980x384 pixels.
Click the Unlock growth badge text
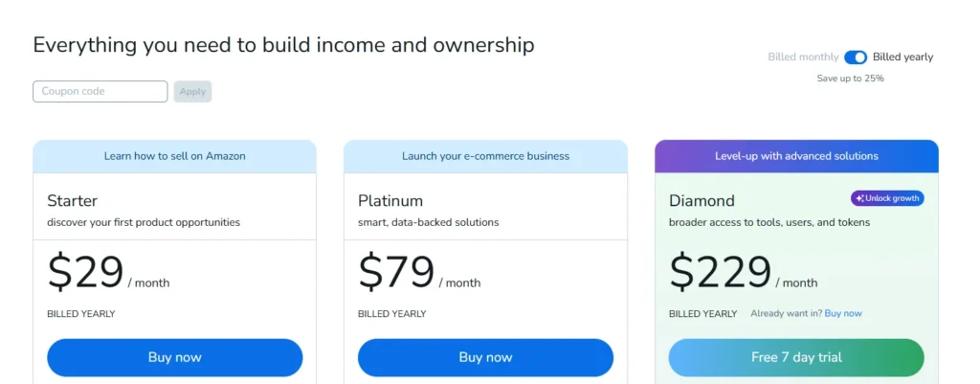(892, 198)
